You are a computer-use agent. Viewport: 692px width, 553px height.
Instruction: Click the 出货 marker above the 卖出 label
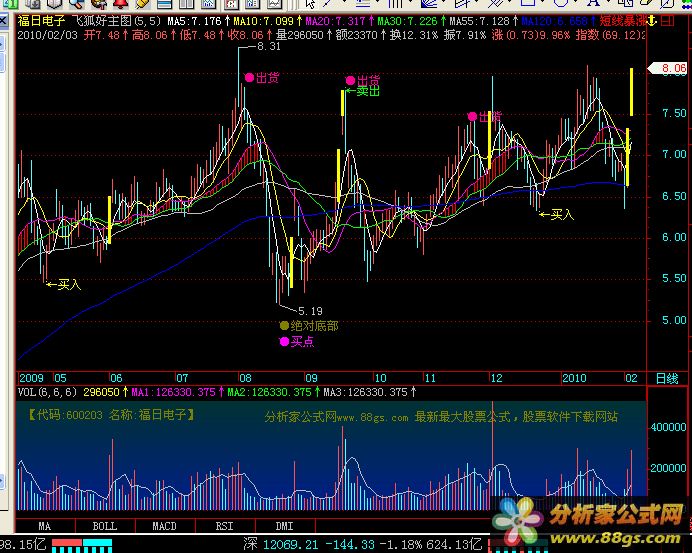click(350, 80)
